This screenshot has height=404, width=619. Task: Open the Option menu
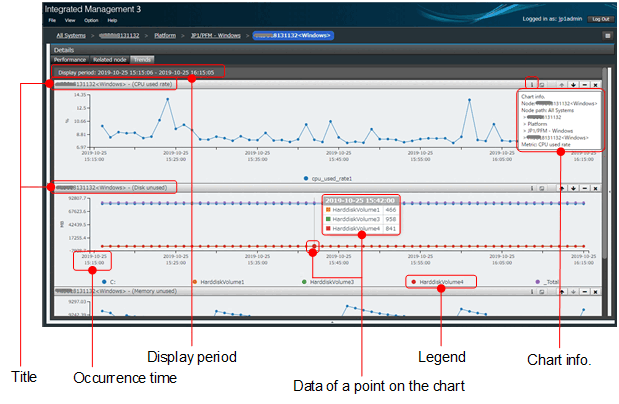coord(91,20)
